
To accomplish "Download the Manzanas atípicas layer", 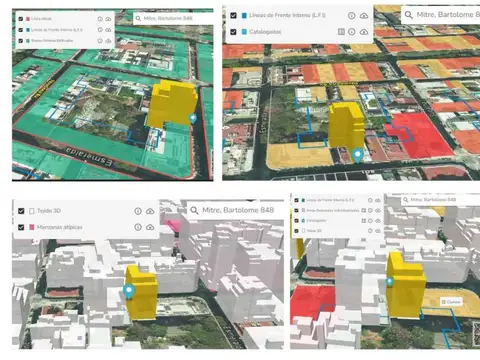I will [x=150, y=227].
